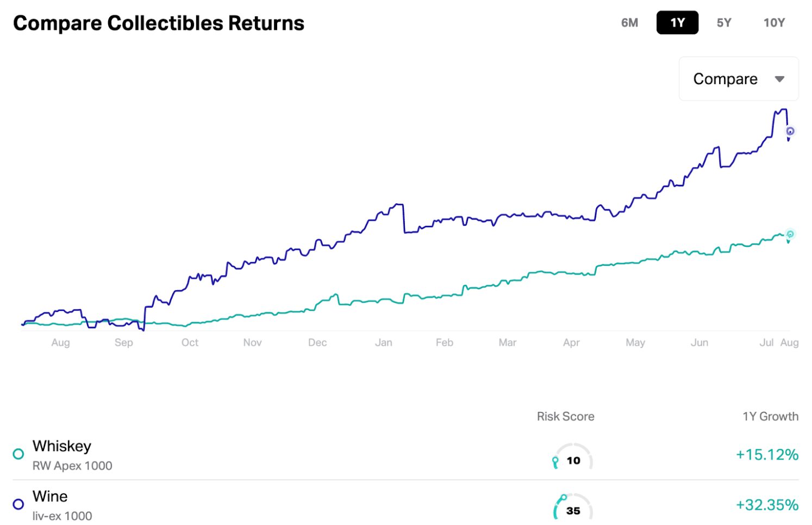Click the Whiskey line endpoint marker

coord(790,234)
